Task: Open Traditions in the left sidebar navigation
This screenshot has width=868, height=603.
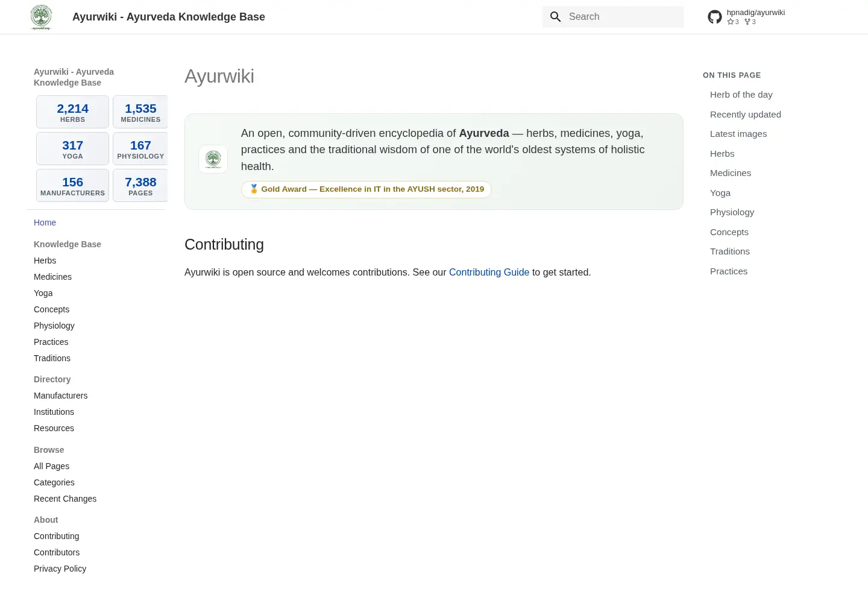Action: point(52,358)
